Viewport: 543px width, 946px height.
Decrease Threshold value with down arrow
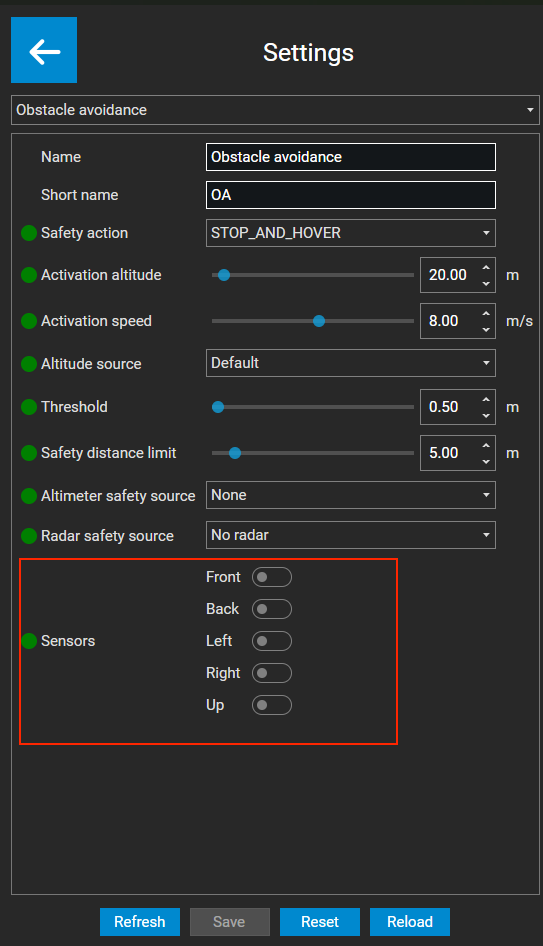486,416
